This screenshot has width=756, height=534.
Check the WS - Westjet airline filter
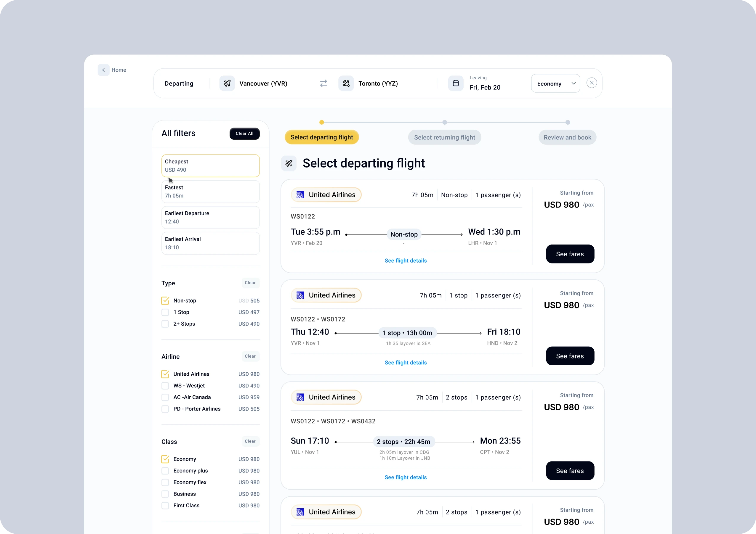click(x=165, y=386)
